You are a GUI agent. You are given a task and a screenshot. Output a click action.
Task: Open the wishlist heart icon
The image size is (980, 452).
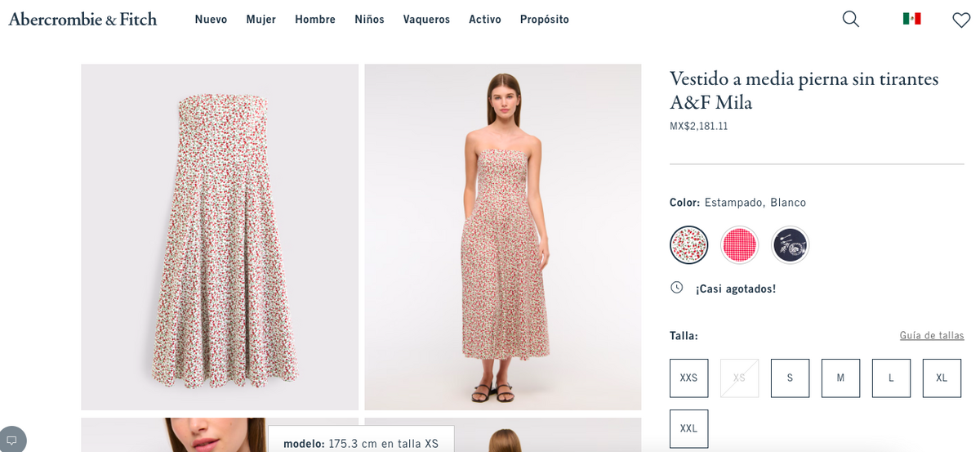tap(961, 20)
